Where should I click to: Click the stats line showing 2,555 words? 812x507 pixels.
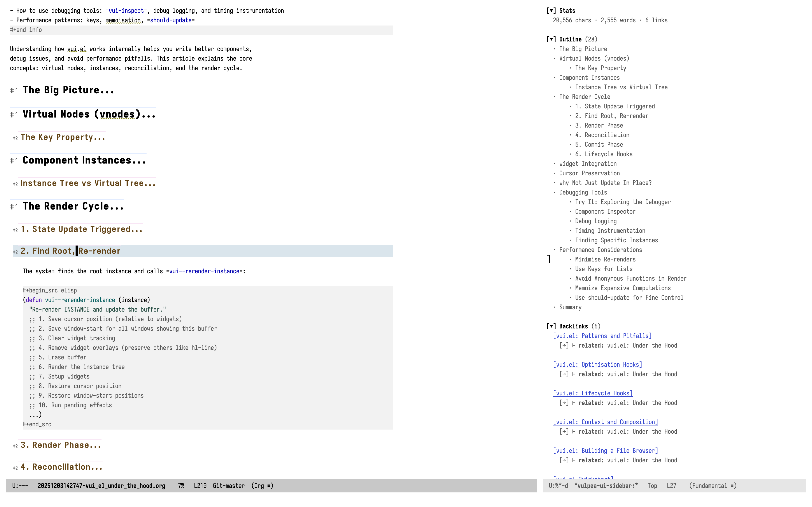610,20
